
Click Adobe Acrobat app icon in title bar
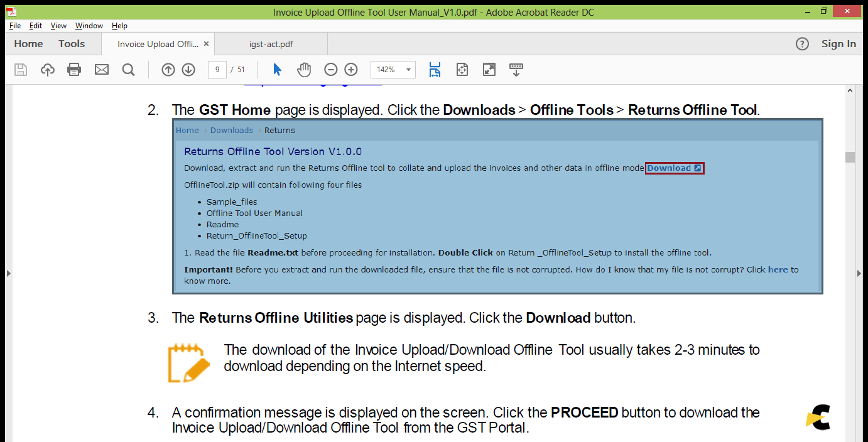tap(11, 12)
